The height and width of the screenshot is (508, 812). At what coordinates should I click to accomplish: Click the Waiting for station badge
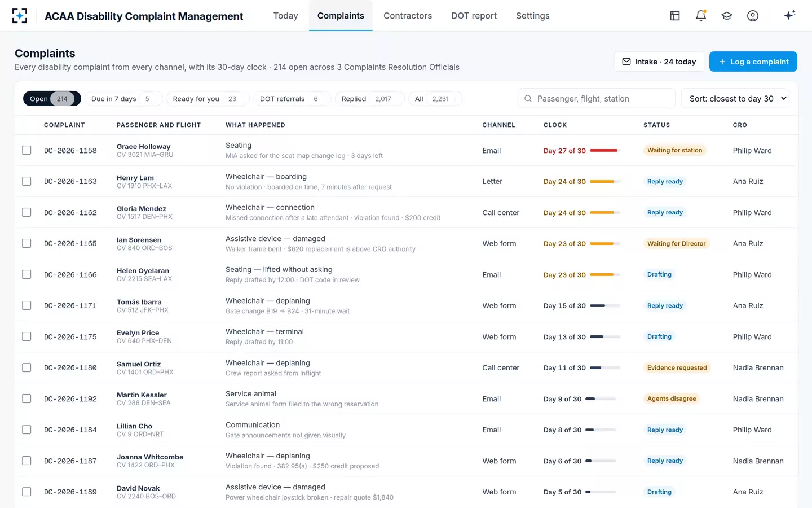674,150
